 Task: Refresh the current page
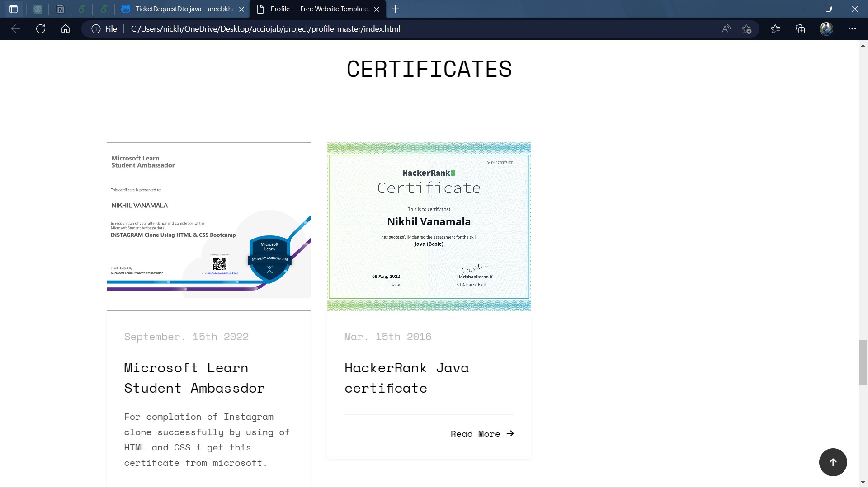coord(41,28)
